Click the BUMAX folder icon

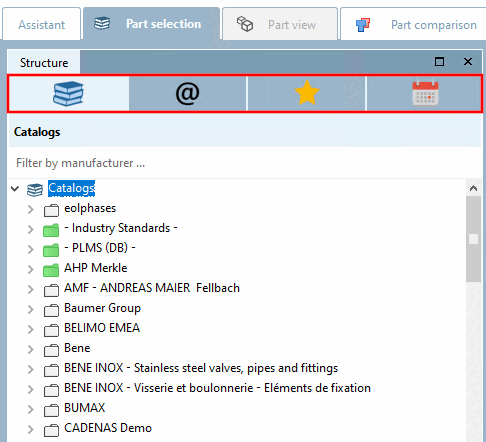pyautogui.click(x=51, y=410)
